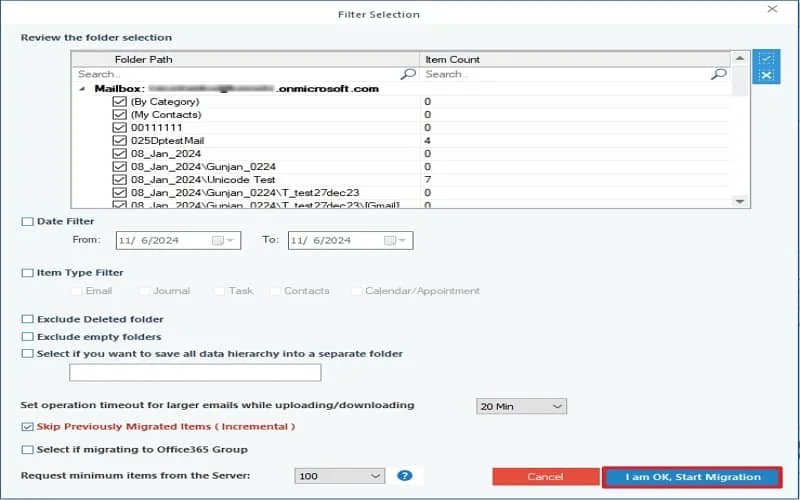The height and width of the screenshot is (500, 800).
Task: Tick the Journal item type checkbox
Action: (144, 291)
